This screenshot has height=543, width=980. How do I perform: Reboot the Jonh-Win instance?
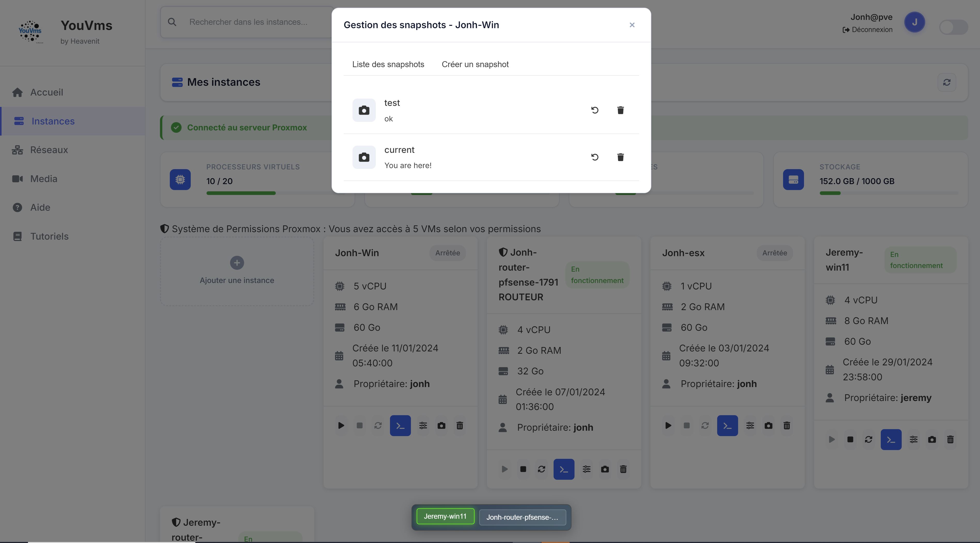pos(378,426)
